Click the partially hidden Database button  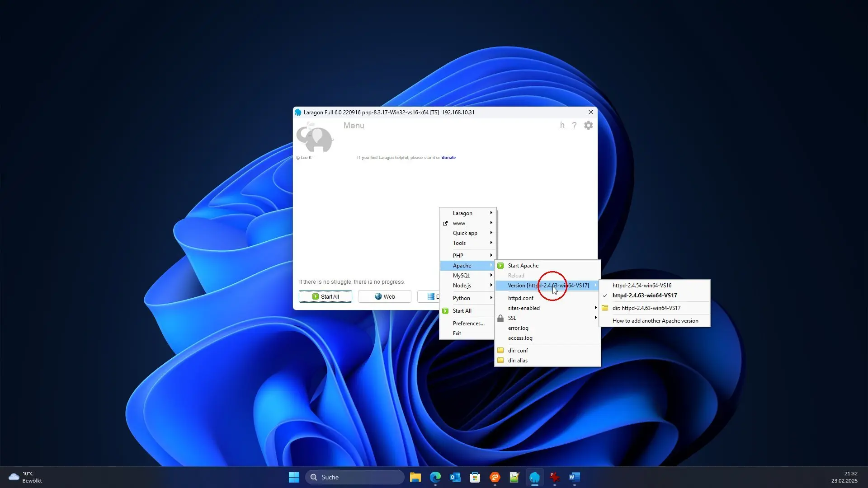coord(429,296)
